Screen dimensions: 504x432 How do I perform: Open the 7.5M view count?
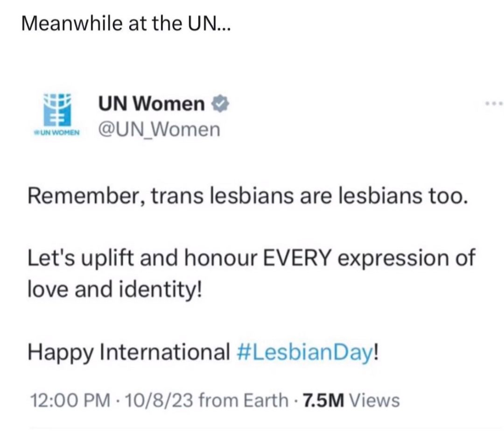tap(324, 401)
